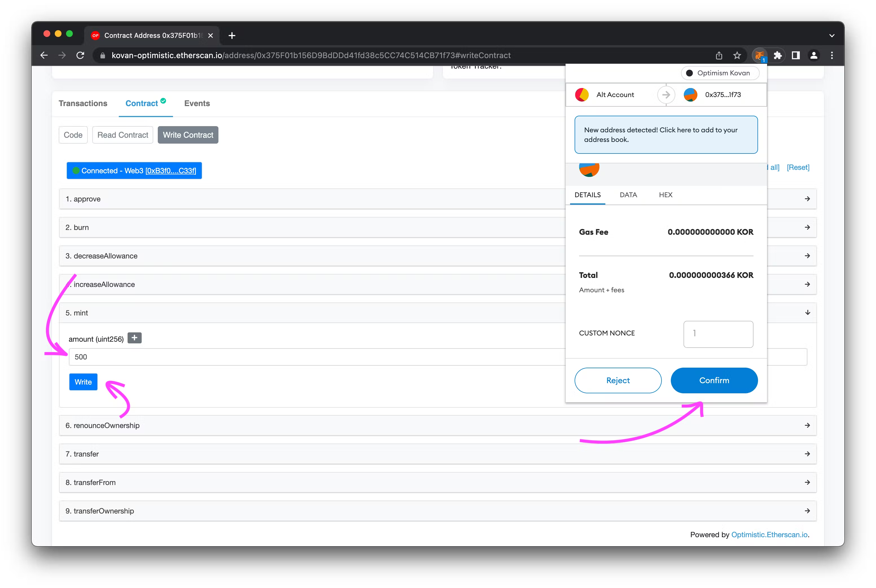This screenshot has height=588, width=876.
Task: Click the back arrow navigation icon
Action: [x=44, y=55]
